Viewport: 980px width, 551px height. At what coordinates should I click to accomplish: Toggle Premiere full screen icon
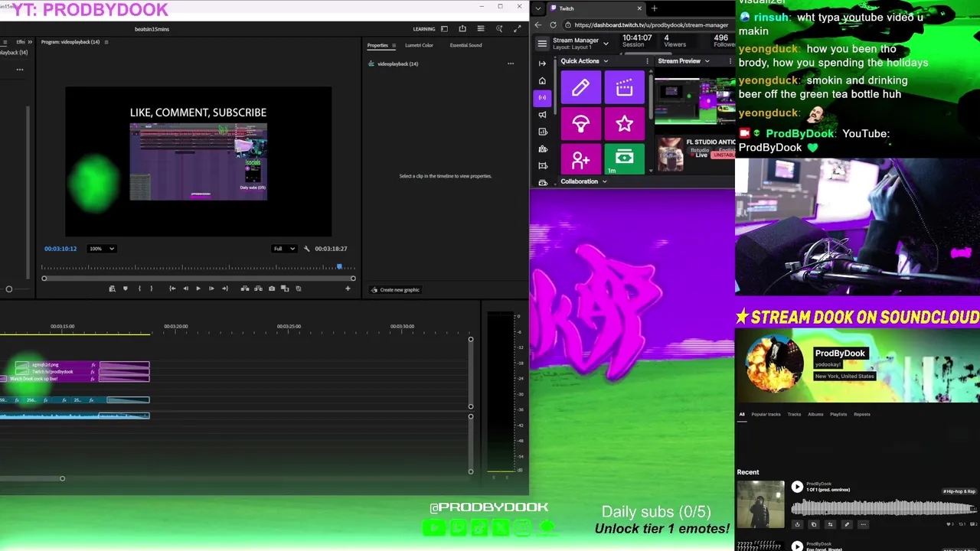click(518, 29)
